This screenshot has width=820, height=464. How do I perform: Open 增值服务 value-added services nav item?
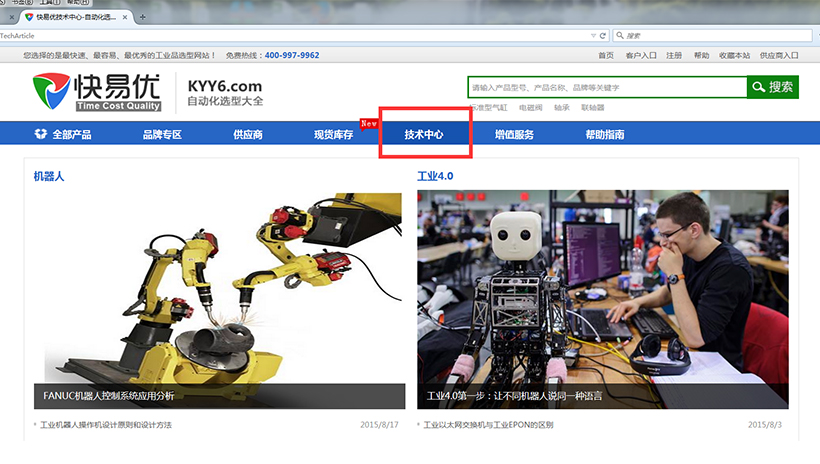pyautogui.click(x=514, y=134)
